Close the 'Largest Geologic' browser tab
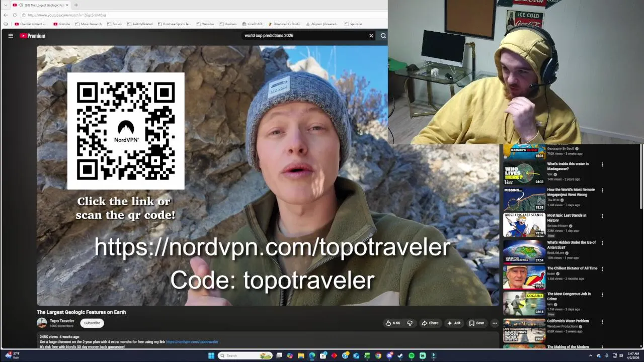The height and width of the screenshot is (362, 644). [67, 5]
